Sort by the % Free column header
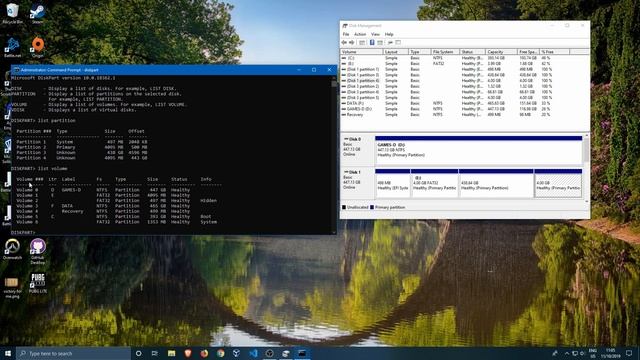This screenshot has width=640, height=360. tap(554, 52)
